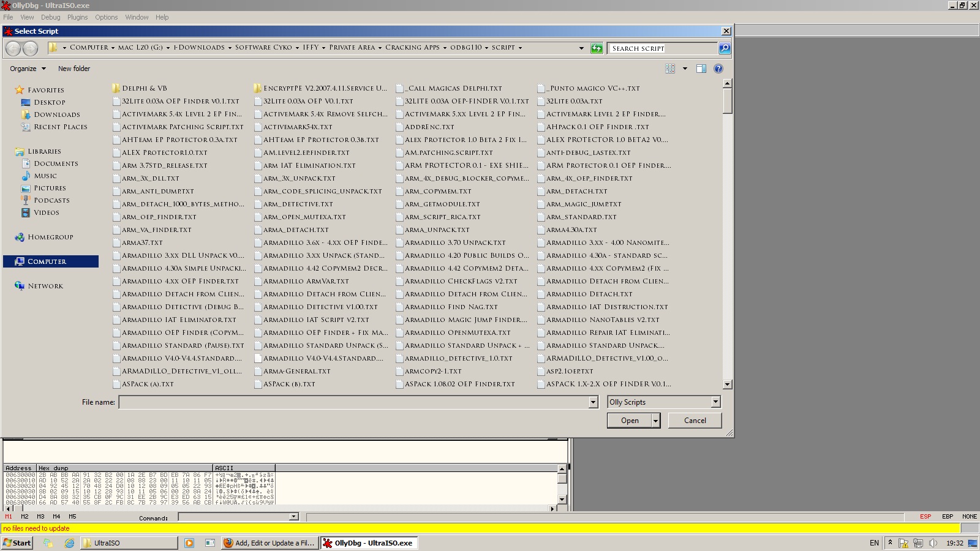Select Desktop in the Favorites list

[x=43, y=102]
